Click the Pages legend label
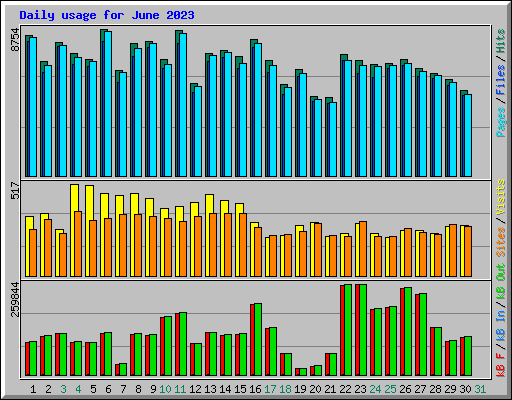The height and width of the screenshot is (400, 512). coord(501,122)
